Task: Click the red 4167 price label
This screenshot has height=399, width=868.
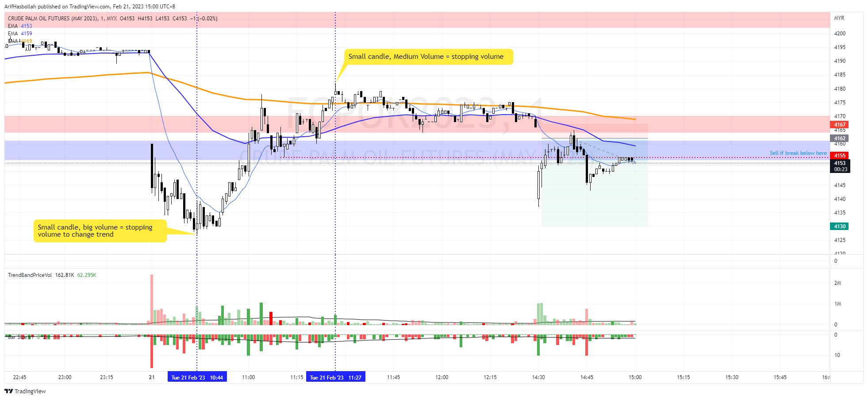Action: 840,125
